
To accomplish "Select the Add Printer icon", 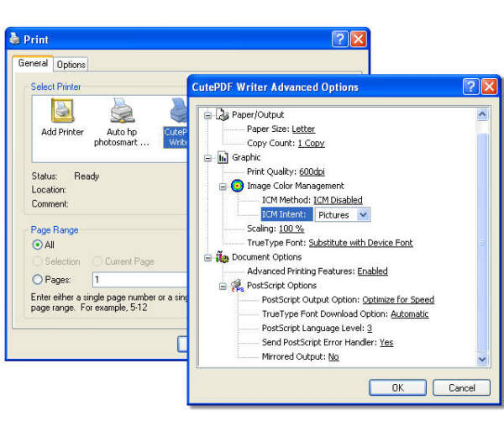I will pos(62,111).
